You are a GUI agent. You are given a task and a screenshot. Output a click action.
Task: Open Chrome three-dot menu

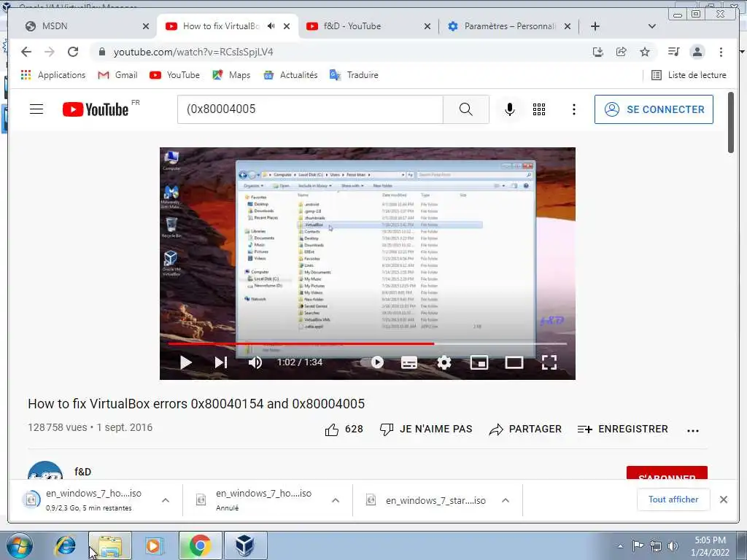(721, 52)
